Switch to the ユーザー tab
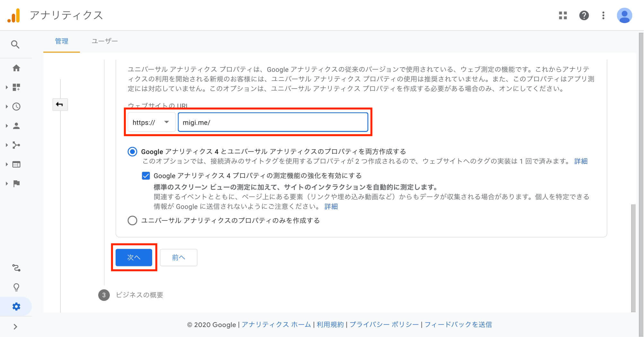The width and height of the screenshot is (644, 337). [x=105, y=41]
